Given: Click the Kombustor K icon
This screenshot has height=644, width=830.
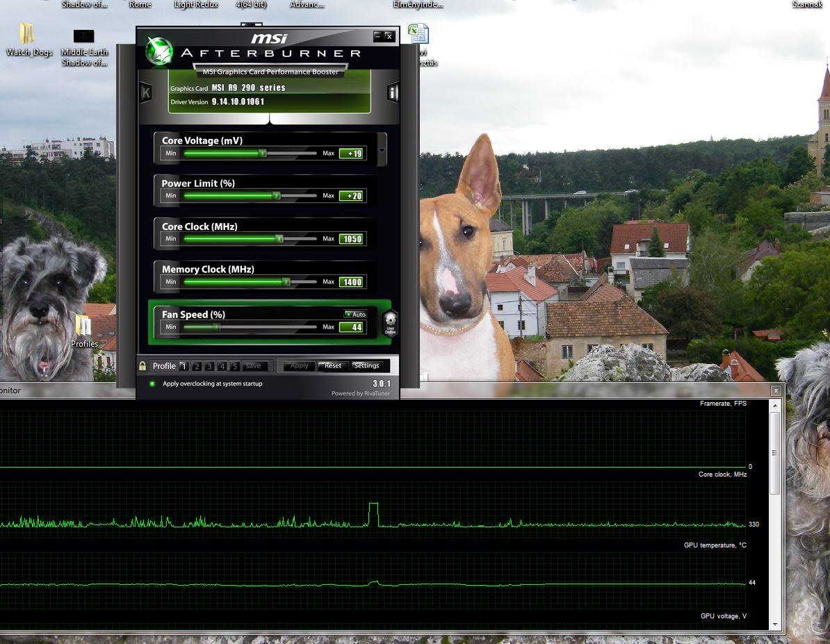Looking at the screenshot, I should pyautogui.click(x=146, y=92).
